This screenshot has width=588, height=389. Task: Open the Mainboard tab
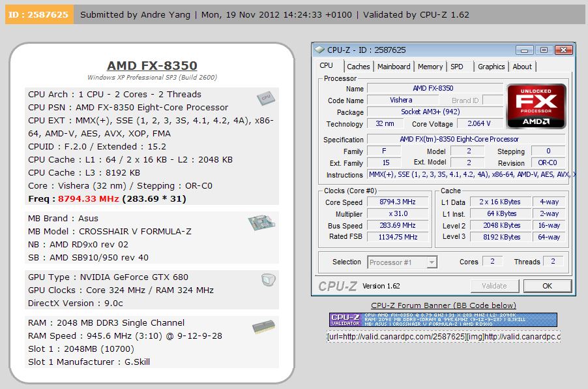point(394,66)
